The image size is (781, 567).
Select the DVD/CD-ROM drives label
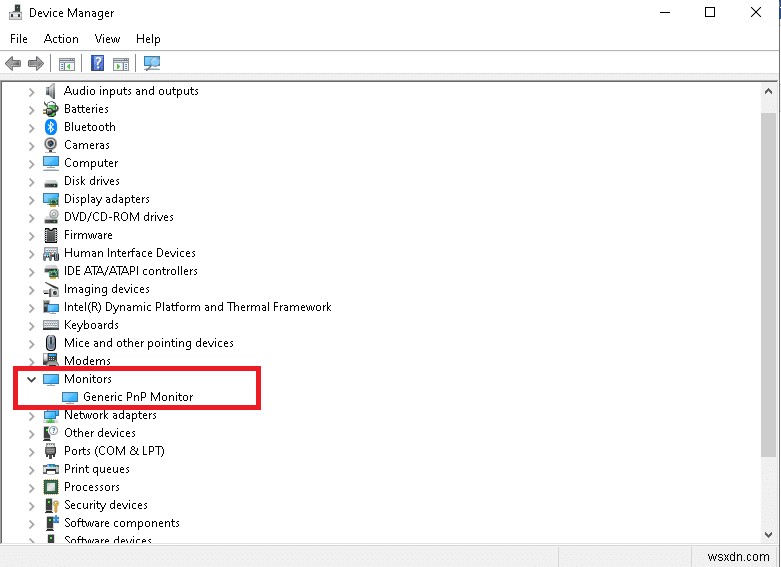119,217
